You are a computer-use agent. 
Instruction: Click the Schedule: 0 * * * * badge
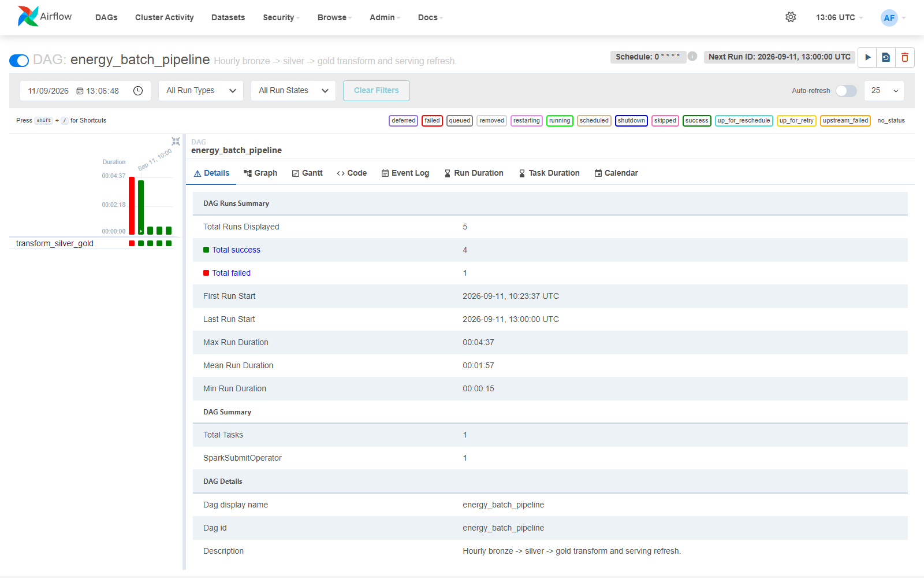[648, 57]
